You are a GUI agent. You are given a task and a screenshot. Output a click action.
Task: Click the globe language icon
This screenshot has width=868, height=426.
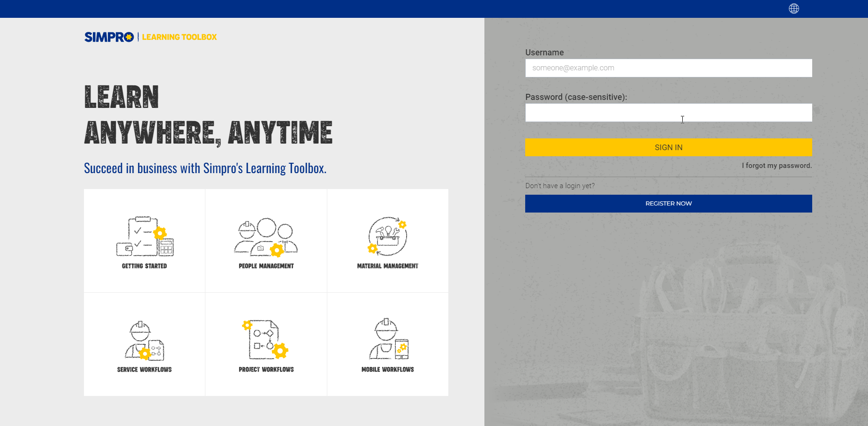[x=793, y=8]
